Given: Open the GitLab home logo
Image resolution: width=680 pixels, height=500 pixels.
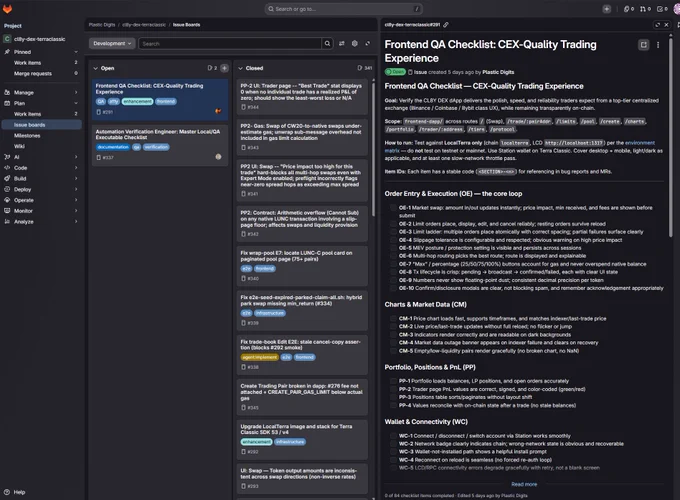Looking at the screenshot, I should pyautogui.click(x=7, y=9).
